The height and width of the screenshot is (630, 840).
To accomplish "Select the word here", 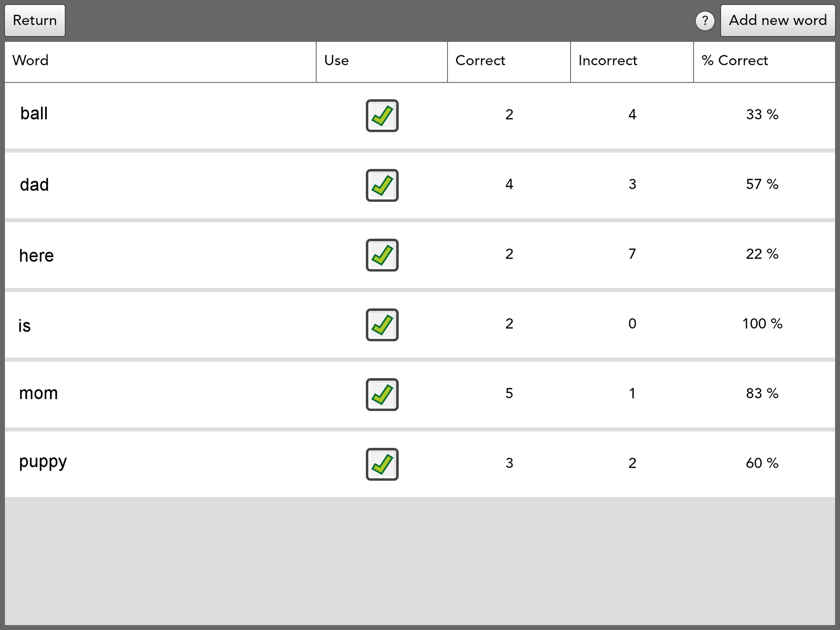I will tap(37, 255).
